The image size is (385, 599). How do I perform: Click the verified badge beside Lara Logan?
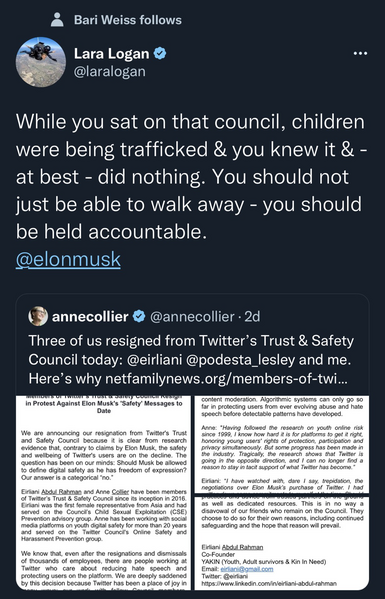coord(160,54)
